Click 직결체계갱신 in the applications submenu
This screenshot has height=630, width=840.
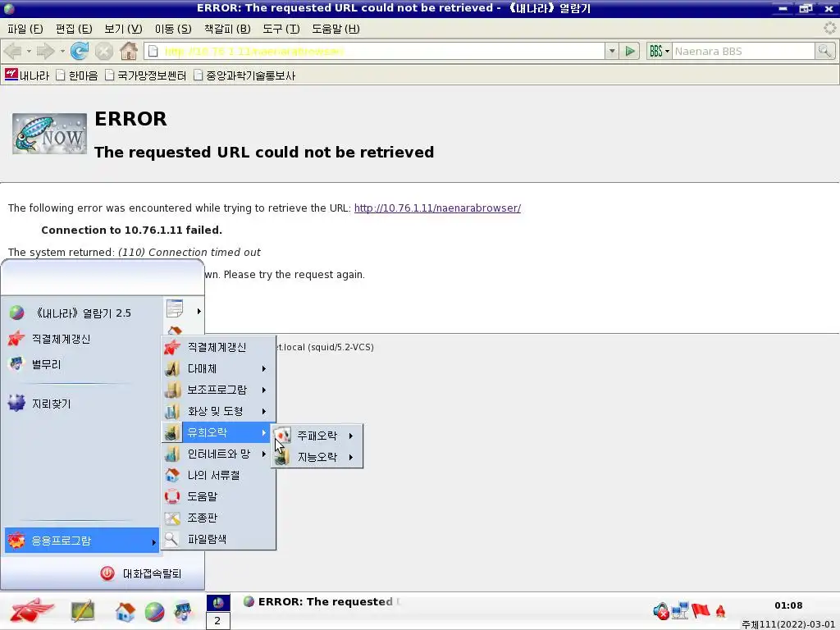tap(218, 347)
